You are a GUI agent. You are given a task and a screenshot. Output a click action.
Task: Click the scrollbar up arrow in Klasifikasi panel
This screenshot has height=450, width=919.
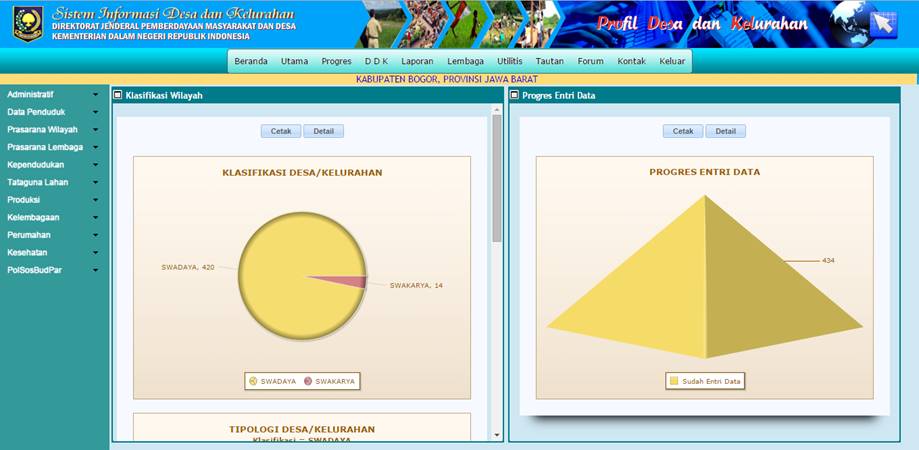(x=497, y=109)
